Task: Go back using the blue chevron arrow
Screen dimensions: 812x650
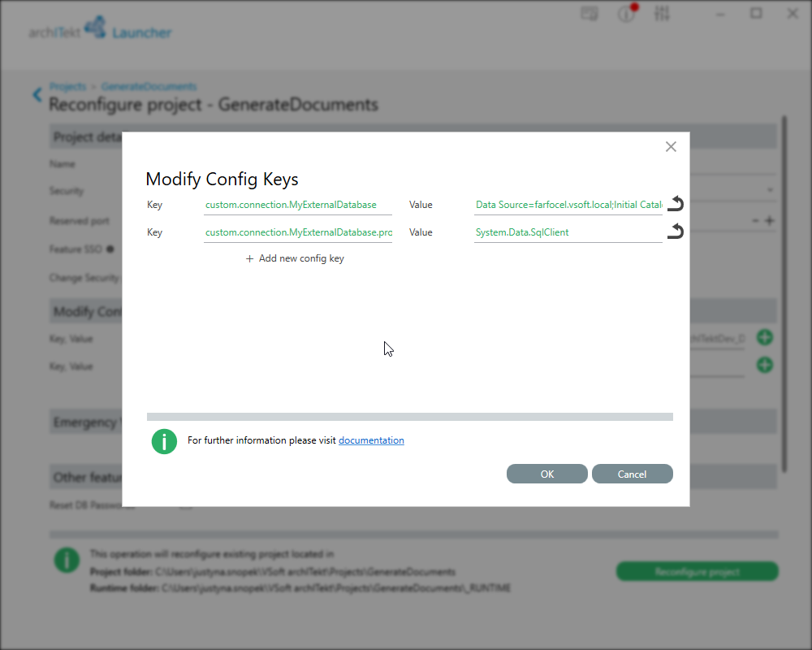Action: point(37,94)
